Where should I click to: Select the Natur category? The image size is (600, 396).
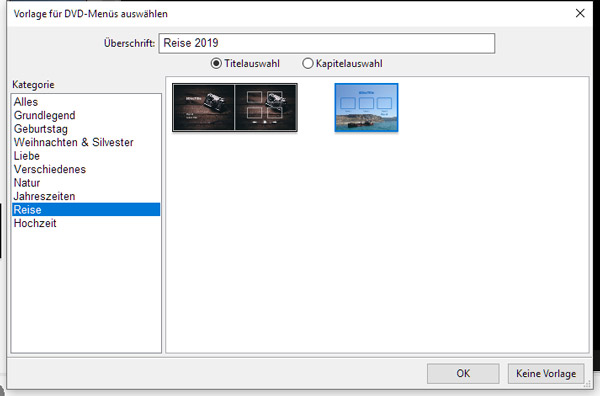(86, 183)
